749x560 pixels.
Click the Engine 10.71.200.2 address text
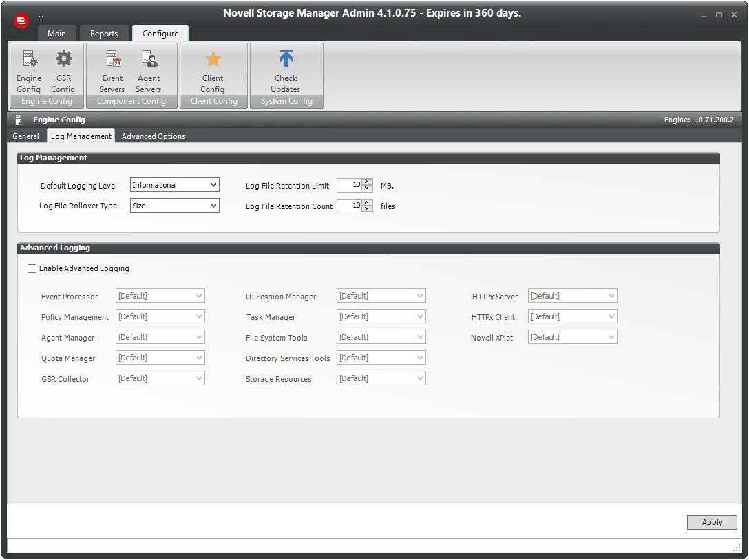(698, 120)
